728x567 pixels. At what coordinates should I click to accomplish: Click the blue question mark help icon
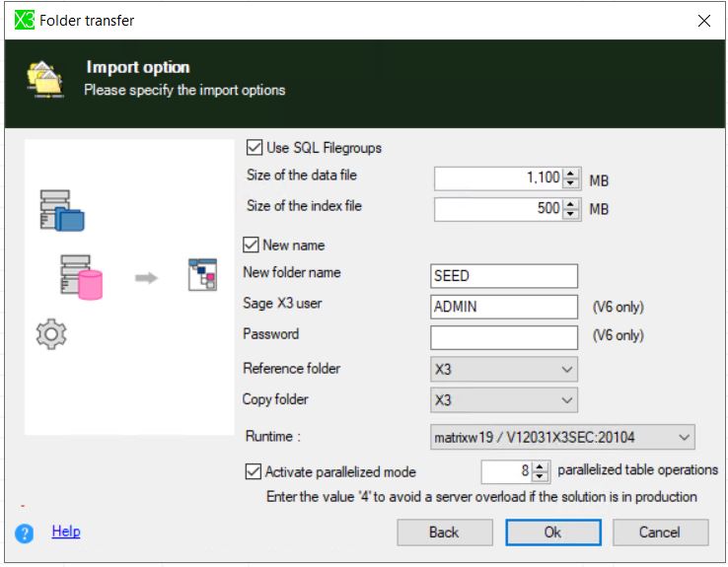[x=24, y=533]
